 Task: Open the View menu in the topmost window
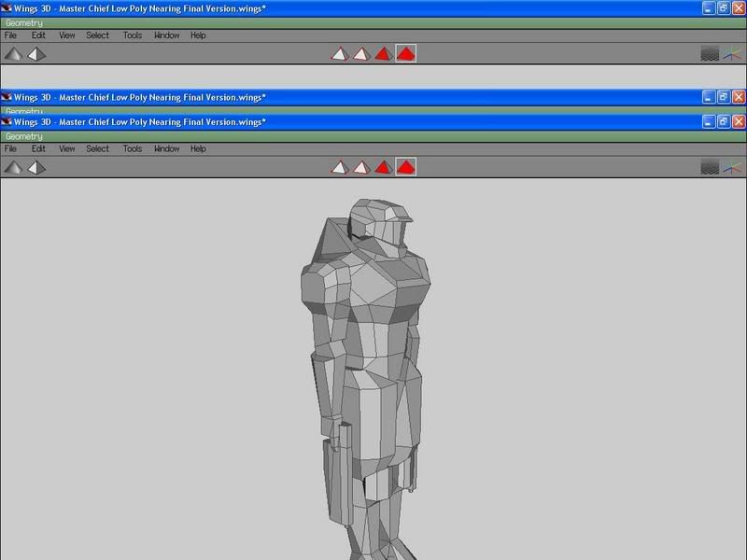click(x=66, y=35)
